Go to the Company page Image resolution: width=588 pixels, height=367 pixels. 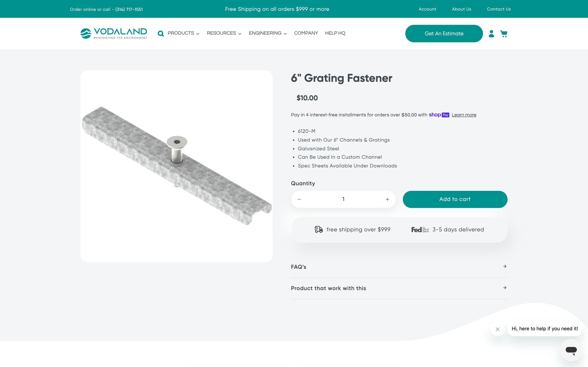tap(306, 33)
